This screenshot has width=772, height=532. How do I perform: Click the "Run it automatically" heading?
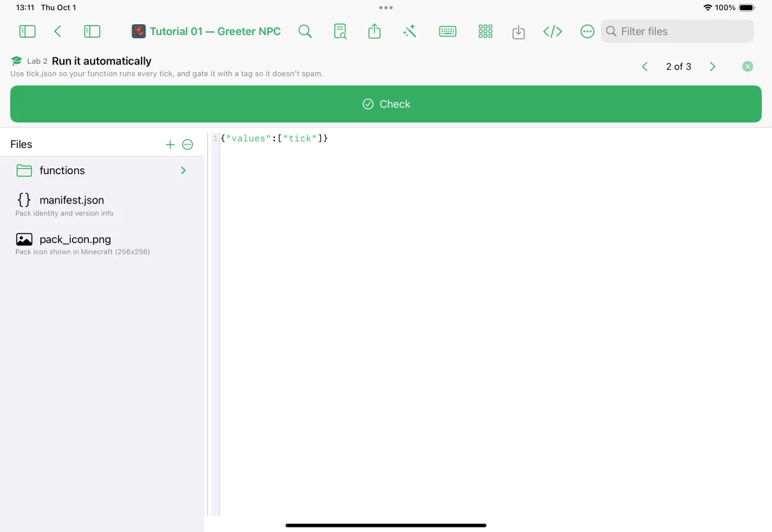tap(101, 61)
